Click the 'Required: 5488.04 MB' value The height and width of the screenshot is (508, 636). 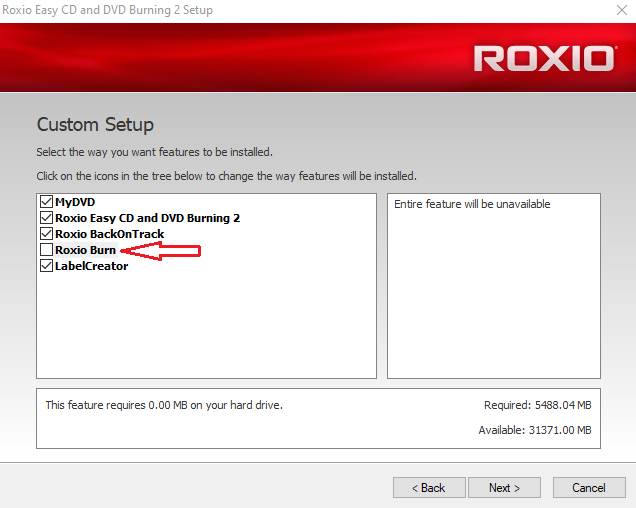click(x=537, y=405)
